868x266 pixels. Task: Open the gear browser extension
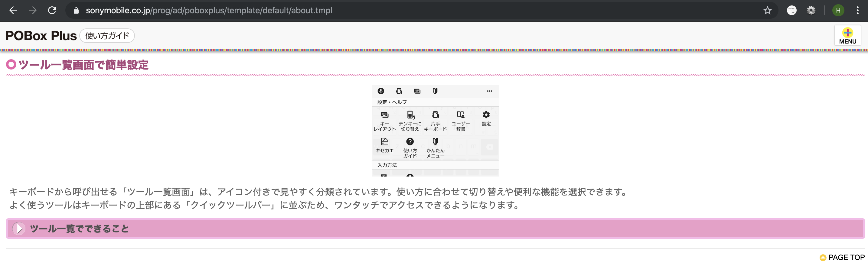(x=811, y=11)
